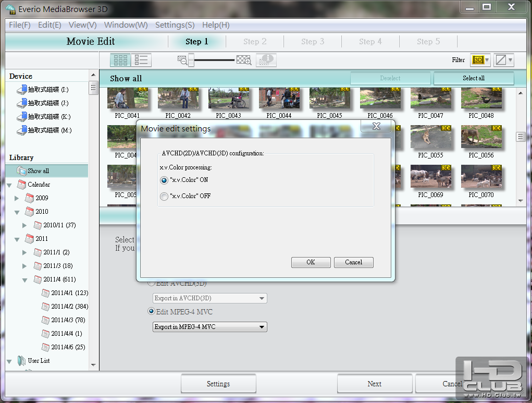The height and width of the screenshot is (403, 532).
Task: Open removable drive (J:)
Action: pyautogui.click(x=43, y=103)
